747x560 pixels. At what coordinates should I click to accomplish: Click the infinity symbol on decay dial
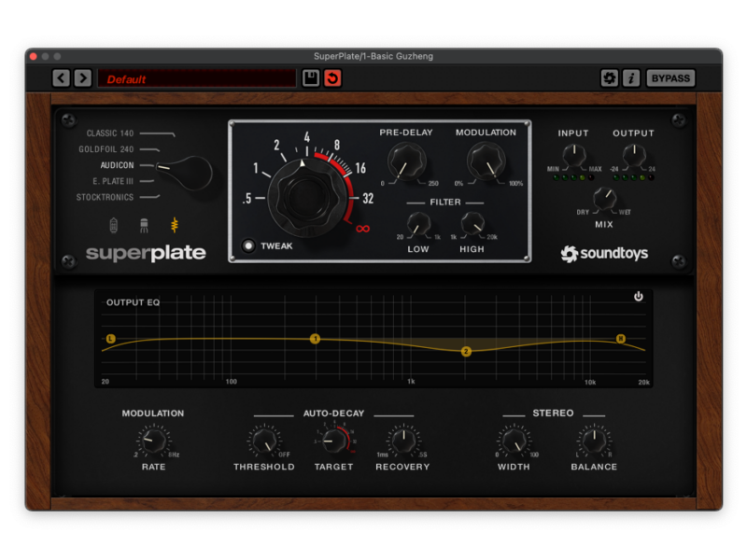[x=362, y=229]
